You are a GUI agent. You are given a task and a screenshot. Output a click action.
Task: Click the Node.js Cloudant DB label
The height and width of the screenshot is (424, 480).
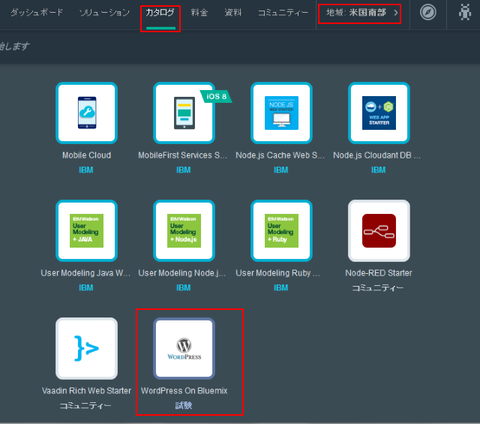[377, 155]
